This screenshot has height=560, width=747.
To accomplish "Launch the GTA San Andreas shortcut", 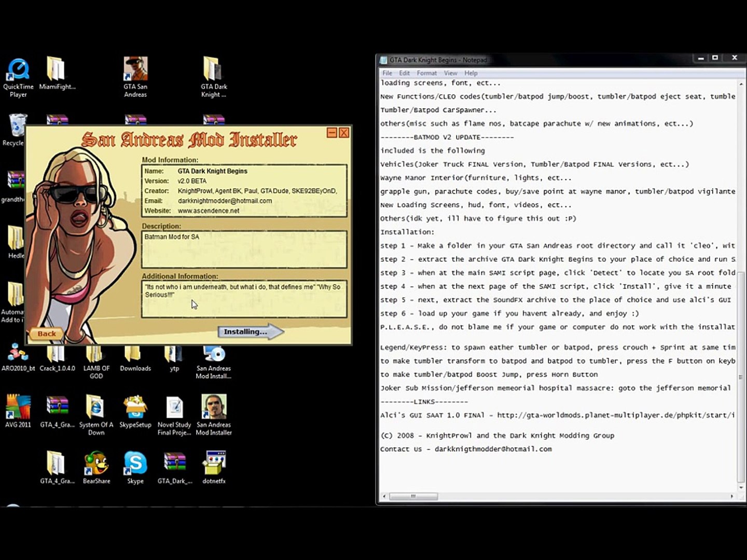I will [x=135, y=78].
